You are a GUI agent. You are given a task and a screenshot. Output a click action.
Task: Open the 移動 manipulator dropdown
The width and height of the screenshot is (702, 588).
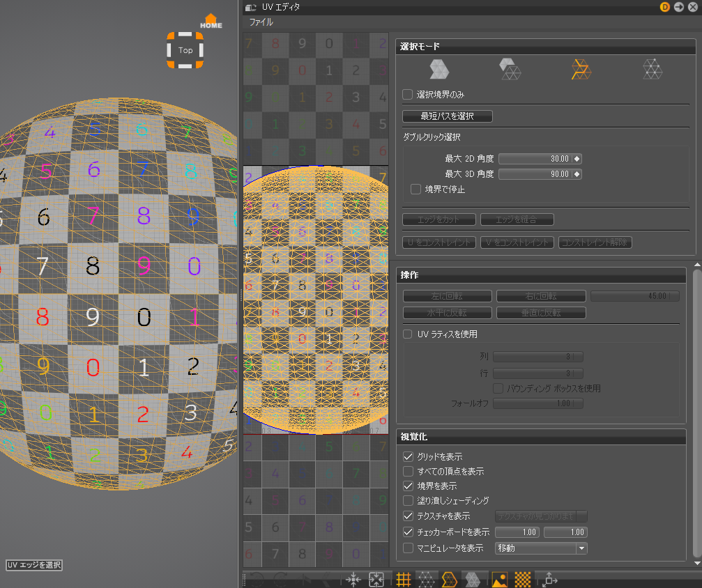pos(541,548)
